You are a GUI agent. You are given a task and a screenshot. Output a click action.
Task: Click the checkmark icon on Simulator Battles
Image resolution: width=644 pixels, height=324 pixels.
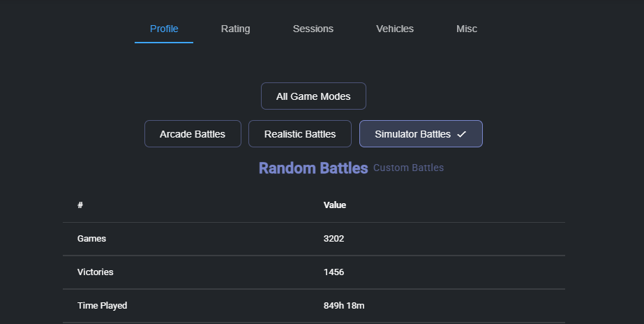[461, 134]
